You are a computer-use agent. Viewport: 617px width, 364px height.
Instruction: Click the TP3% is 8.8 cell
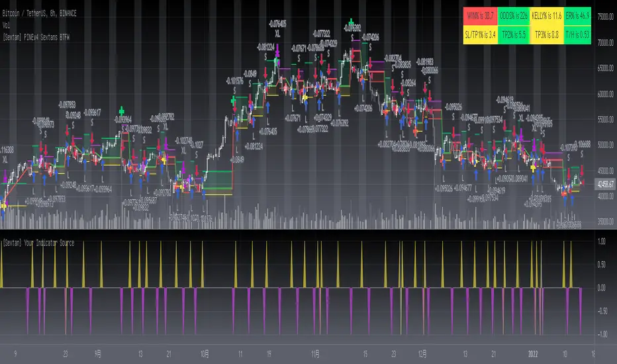[x=547, y=35]
